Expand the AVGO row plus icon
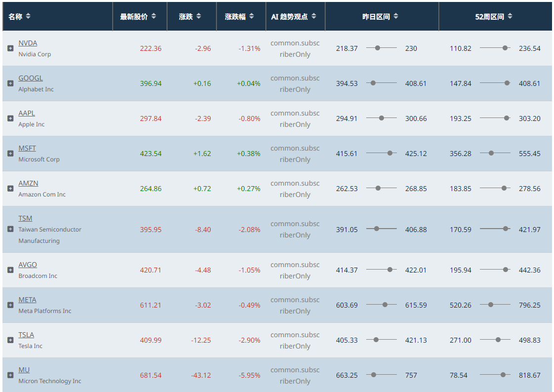The width and height of the screenshot is (554, 392). click(10, 270)
